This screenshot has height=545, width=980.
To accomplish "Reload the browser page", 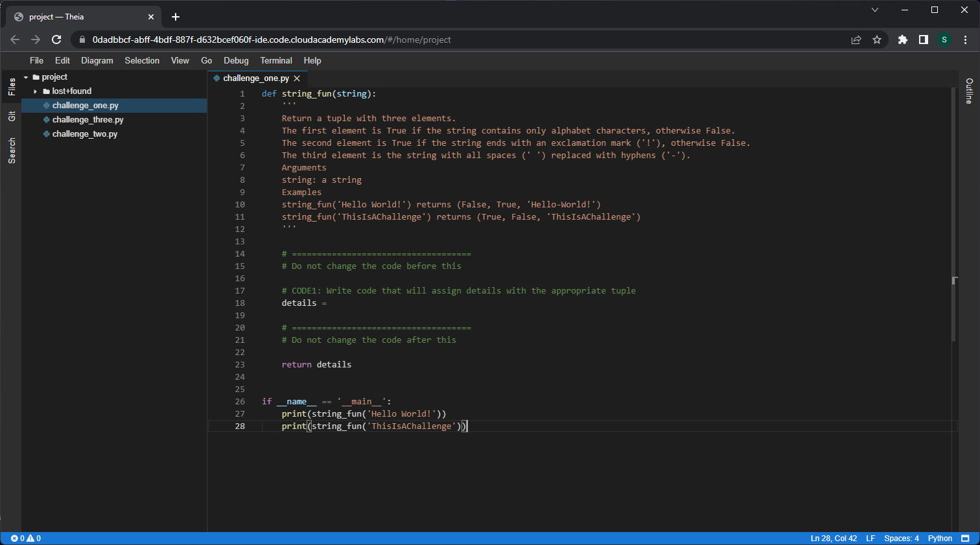I will pyautogui.click(x=56, y=40).
